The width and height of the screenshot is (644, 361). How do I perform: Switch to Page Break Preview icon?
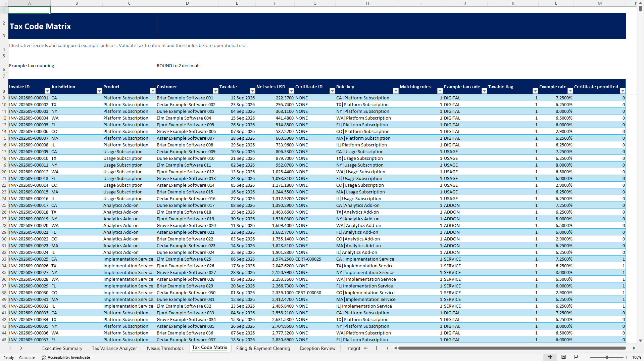(577, 357)
